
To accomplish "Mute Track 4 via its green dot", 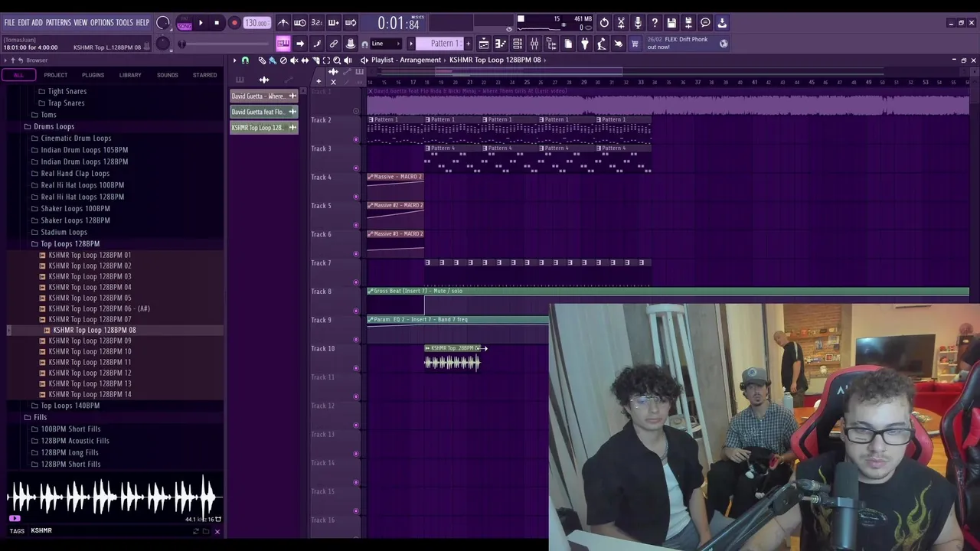I will click(355, 197).
